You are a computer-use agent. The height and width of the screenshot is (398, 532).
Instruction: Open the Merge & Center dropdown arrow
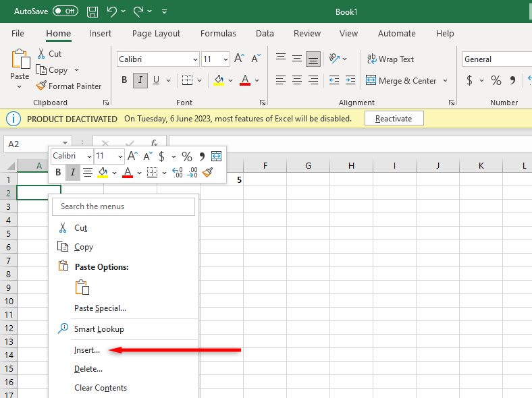[x=445, y=81]
